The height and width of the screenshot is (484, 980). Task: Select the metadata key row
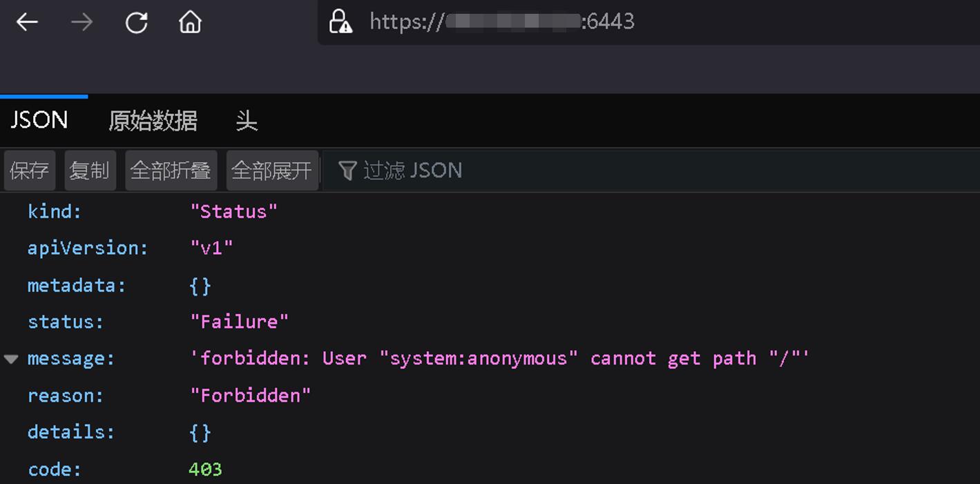coord(490,285)
